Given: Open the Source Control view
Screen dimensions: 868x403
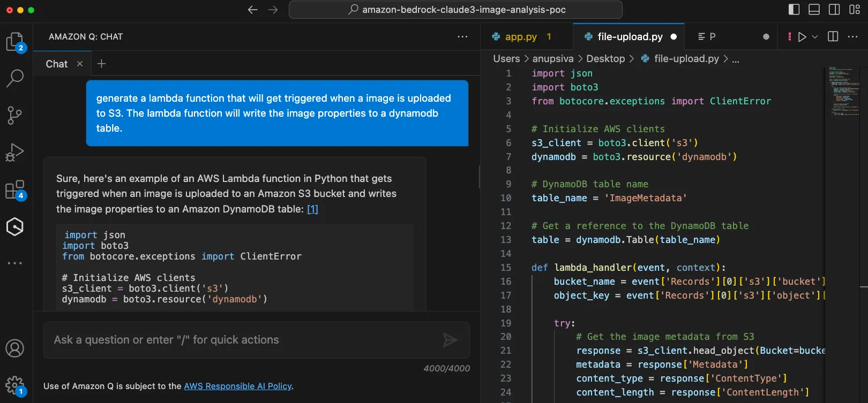Looking at the screenshot, I should pos(14,115).
